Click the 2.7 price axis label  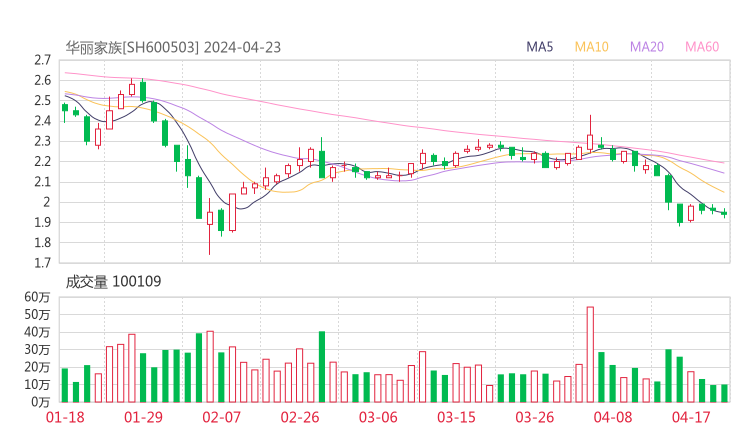[42, 60]
